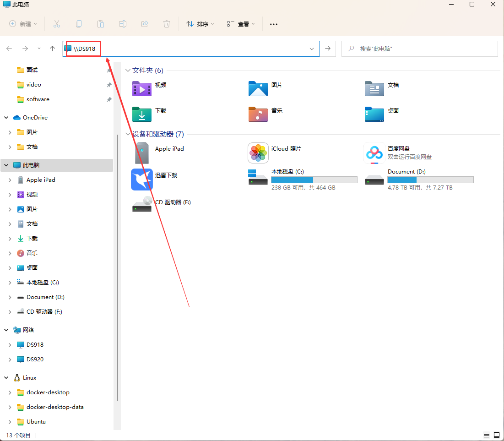Click the Cut icon in the toolbar

[57, 24]
